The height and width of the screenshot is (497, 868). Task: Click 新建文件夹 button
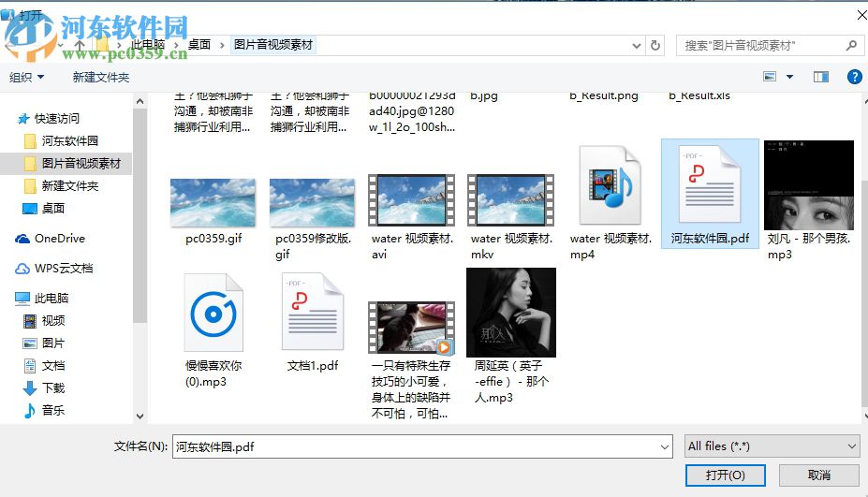pyautogui.click(x=101, y=77)
